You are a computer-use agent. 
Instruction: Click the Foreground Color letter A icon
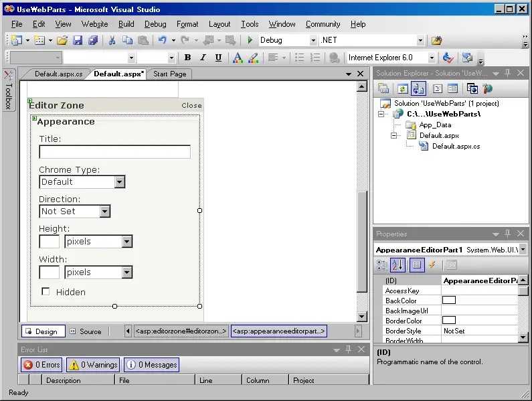coord(238,58)
